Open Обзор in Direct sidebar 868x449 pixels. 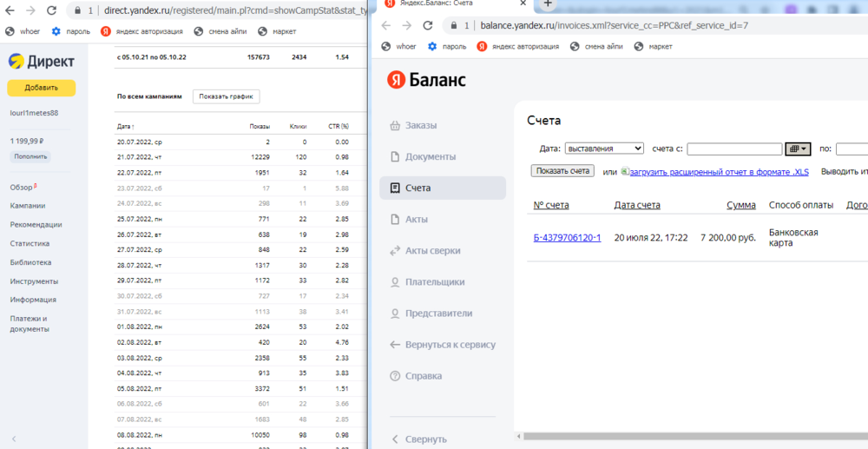tap(23, 187)
